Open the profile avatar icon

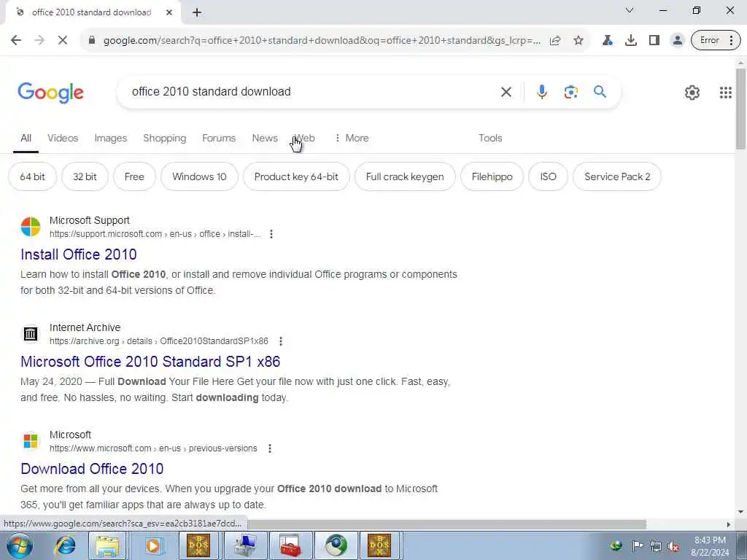(x=677, y=41)
